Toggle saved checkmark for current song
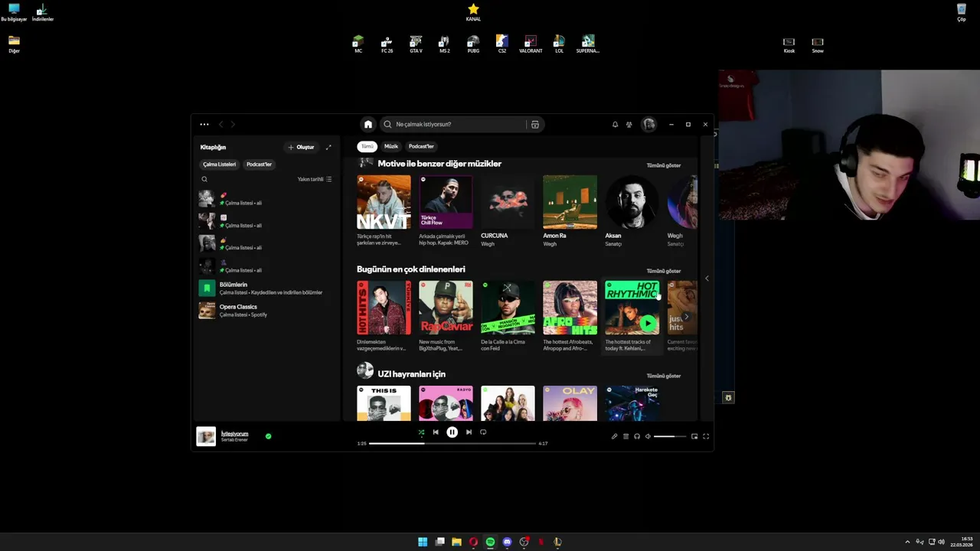 tap(268, 436)
